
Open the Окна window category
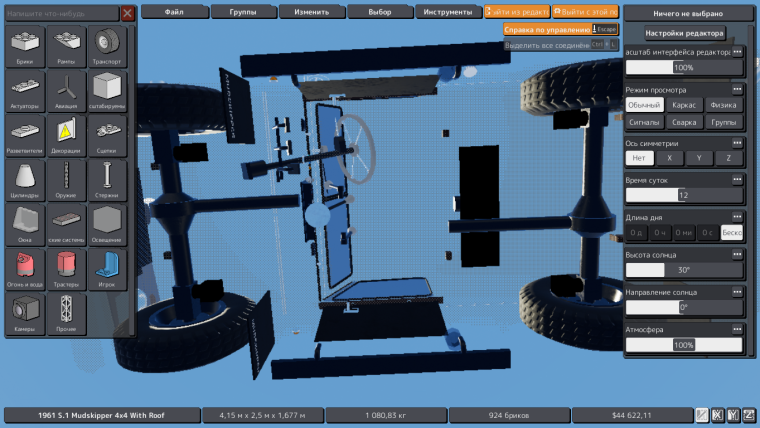25,225
